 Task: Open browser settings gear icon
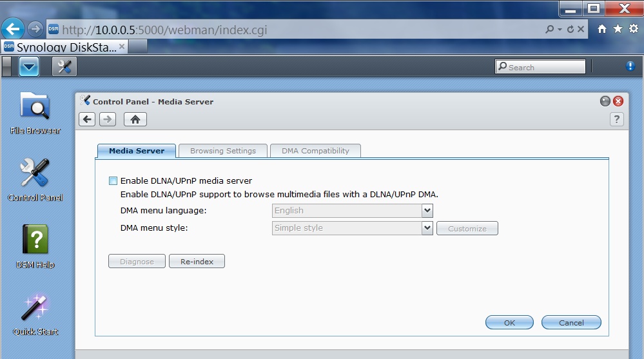[634, 29]
